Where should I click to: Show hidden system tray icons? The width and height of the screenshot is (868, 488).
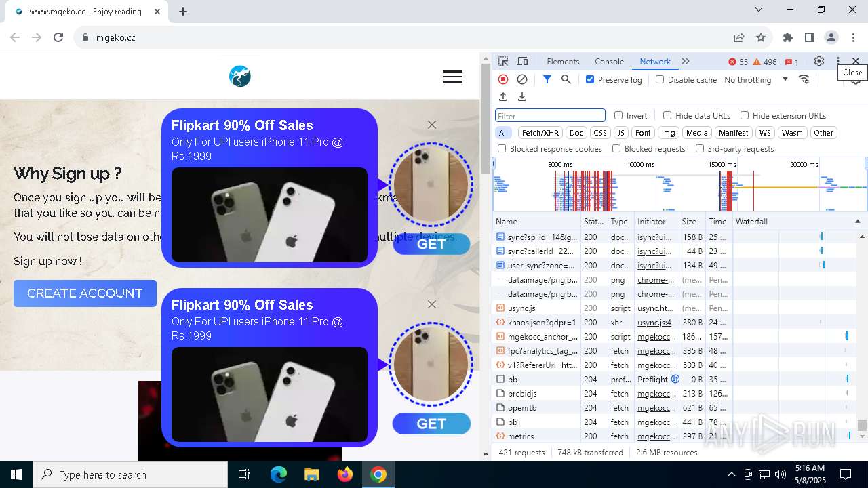tap(731, 474)
